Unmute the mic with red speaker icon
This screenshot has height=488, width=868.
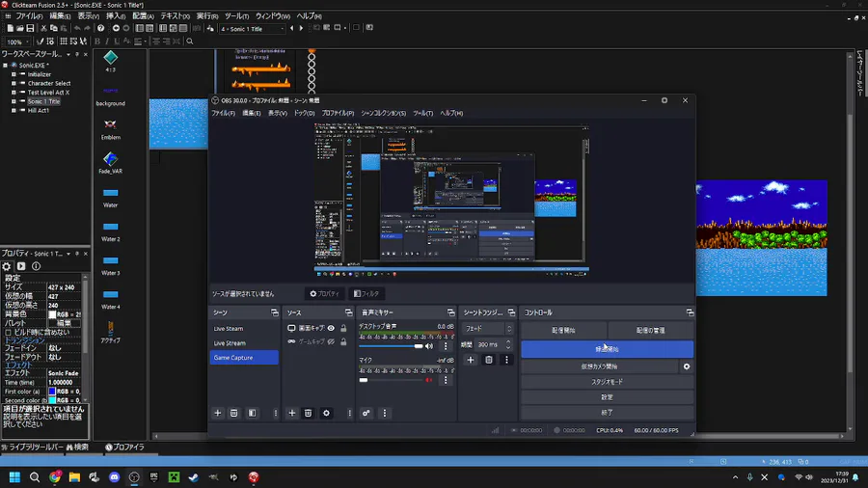click(x=428, y=380)
